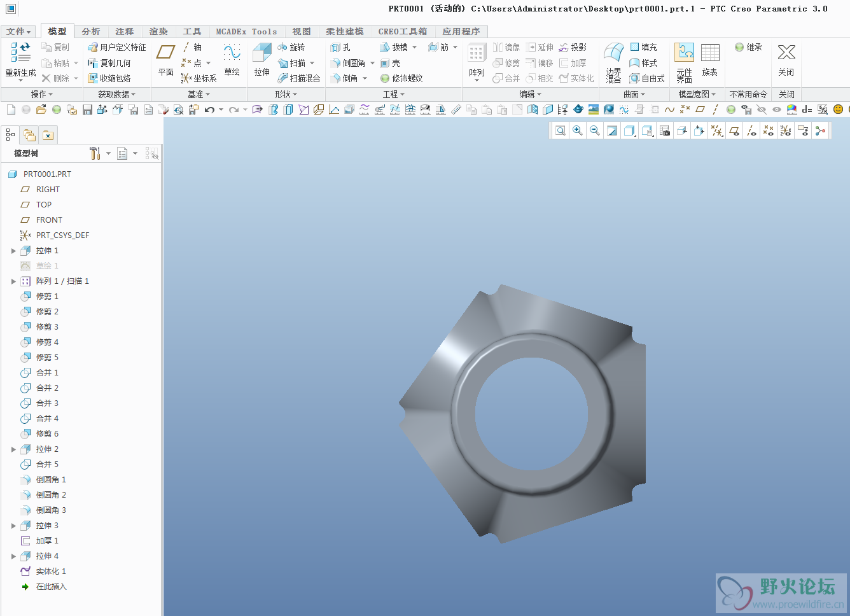Expand the 阵列 1 / 扫描 1 node
Image resolution: width=850 pixels, height=616 pixels.
click(x=13, y=281)
